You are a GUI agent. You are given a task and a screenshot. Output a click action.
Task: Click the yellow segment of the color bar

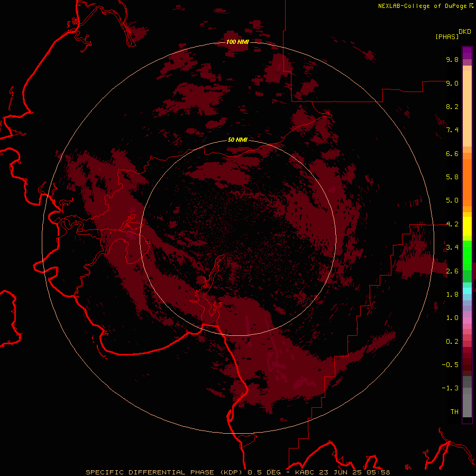click(x=467, y=226)
